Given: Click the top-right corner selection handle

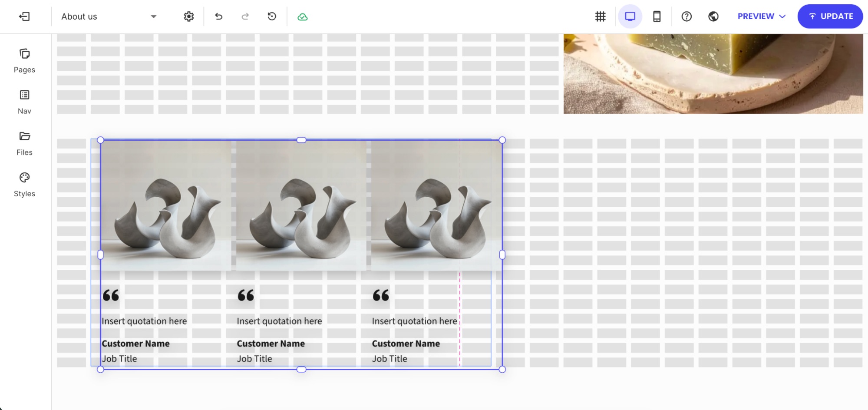Looking at the screenshot, I should coord(502,140).
